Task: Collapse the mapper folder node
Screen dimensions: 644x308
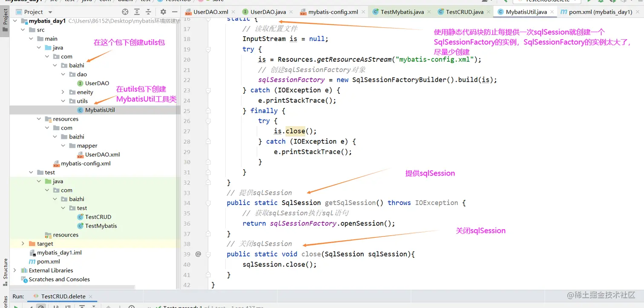Action: (x=63, y=146)
